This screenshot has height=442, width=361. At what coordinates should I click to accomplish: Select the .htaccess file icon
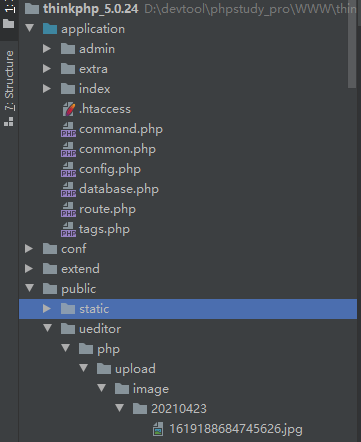pyautogui.click(x=68, y=109)
